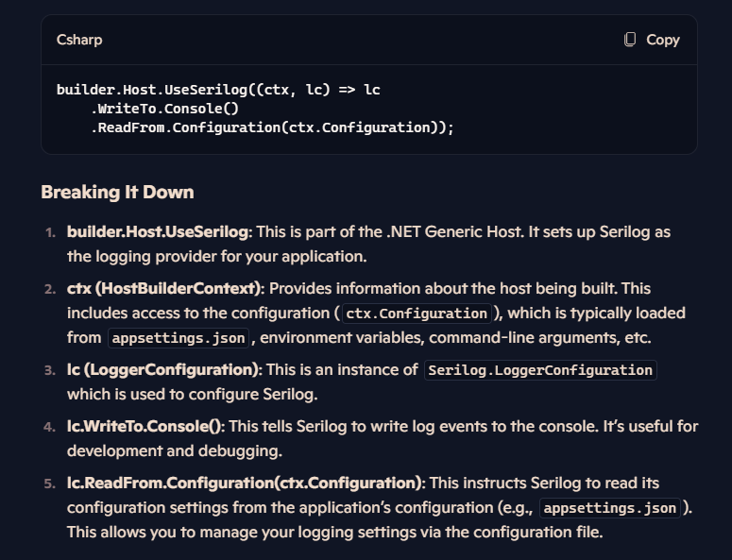This screenshot has height=560, width=732.
Task: Click the copy clipboard icon
Action: [x=630, y=40]
